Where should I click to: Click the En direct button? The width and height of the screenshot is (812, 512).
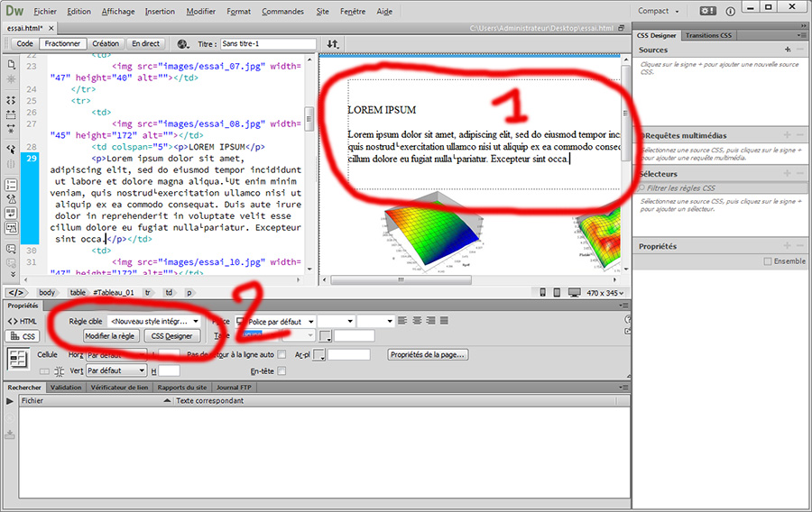click(145, 44)
